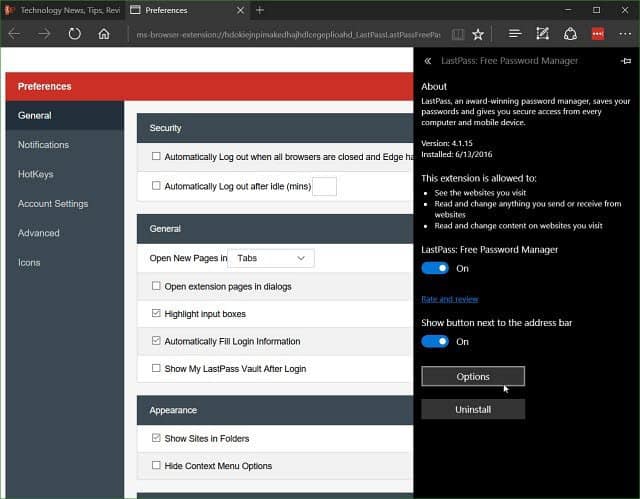Image resolution: width=640 pixels, height=499 pixels.
Task: Click the Security section header
Action: coord(275,128)
